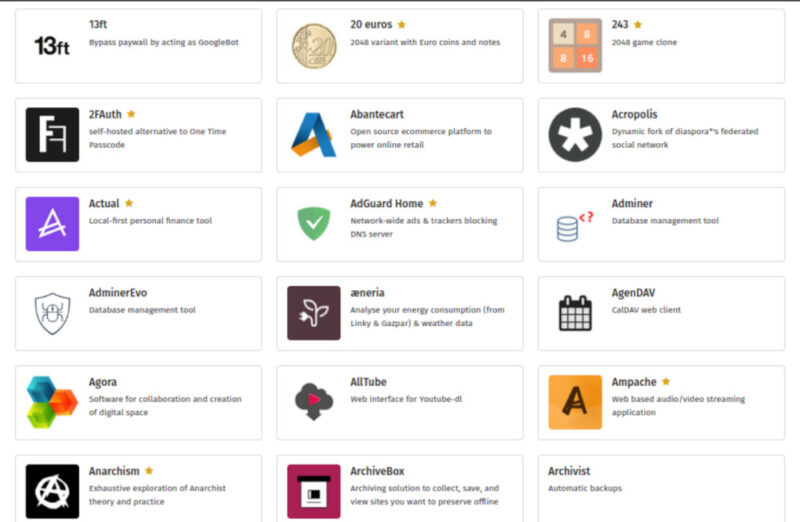Click the star beside Actual
Image resolution: width=800 pixels, height=522 pixels.
129,203
